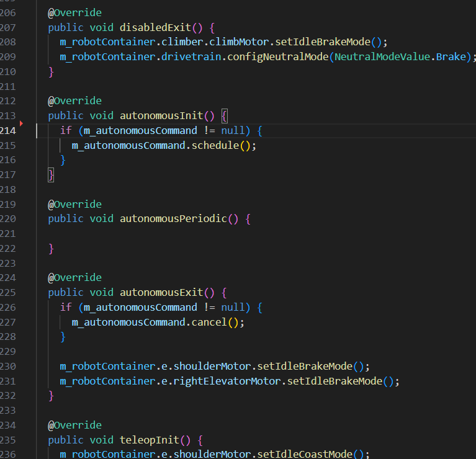Click line number 214 in the gutter
476x459 pixels.
(8, 131)
